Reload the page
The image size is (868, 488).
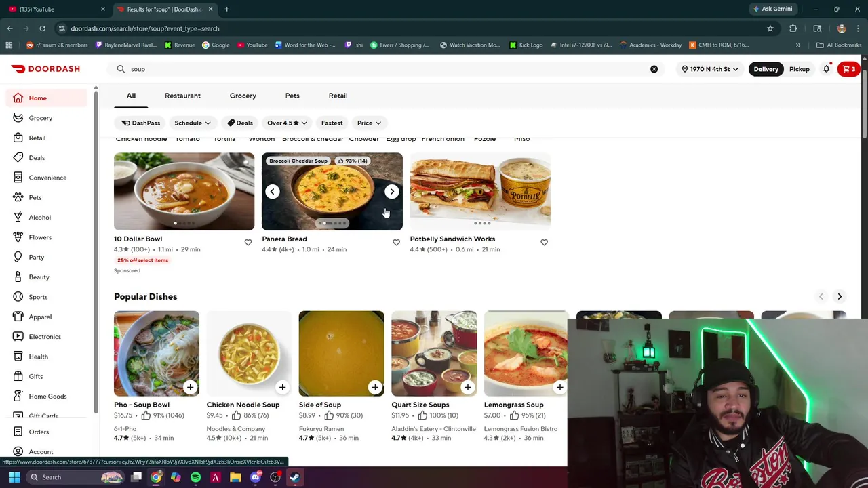pos(42,28)
